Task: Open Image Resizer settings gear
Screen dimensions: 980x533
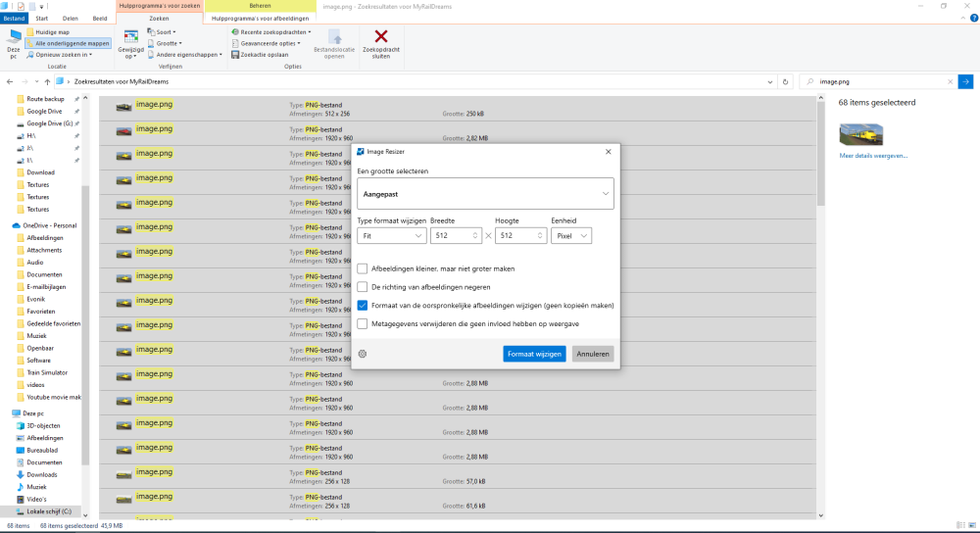Action: click(x=362, y=354)
